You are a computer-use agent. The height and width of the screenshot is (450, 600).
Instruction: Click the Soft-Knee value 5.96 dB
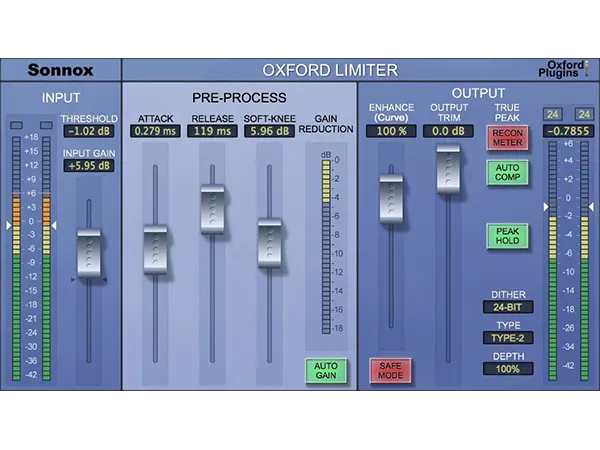pyautogui.click(x=269, y=131)
